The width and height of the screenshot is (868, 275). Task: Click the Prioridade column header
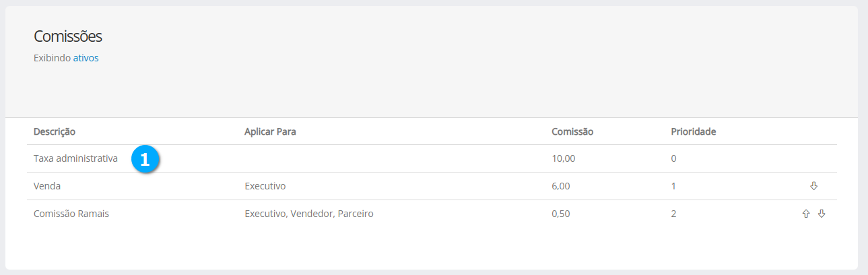point(693,131)
